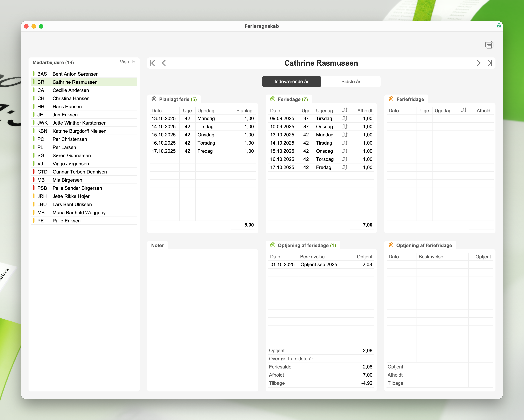
Task: Click the Vis alle link
Action: point(127,62)
